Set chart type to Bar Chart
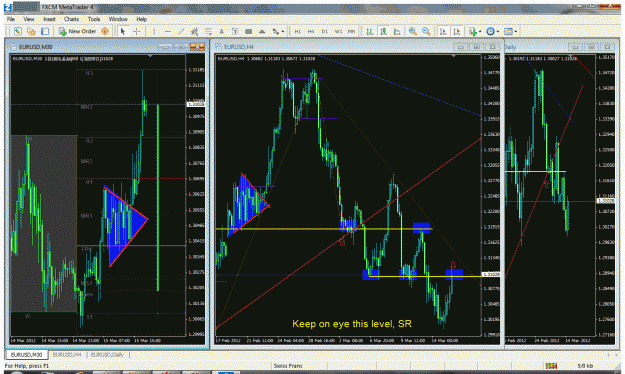The image size is (625, 374). pyautogui.click(x=370, y=31)
